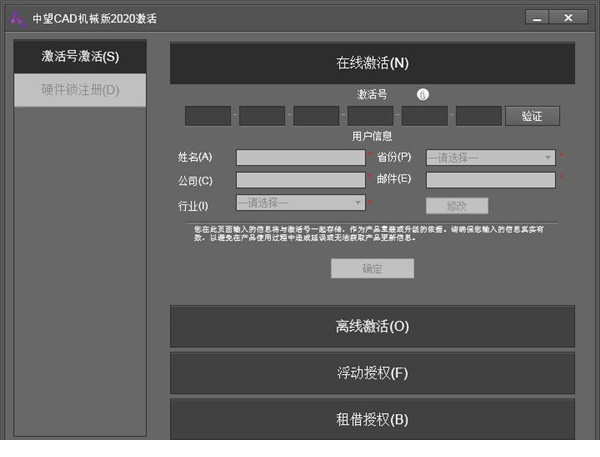Open 浮动授权(F) section
This screenshot has height=457, width=600.
coord(372,373)
